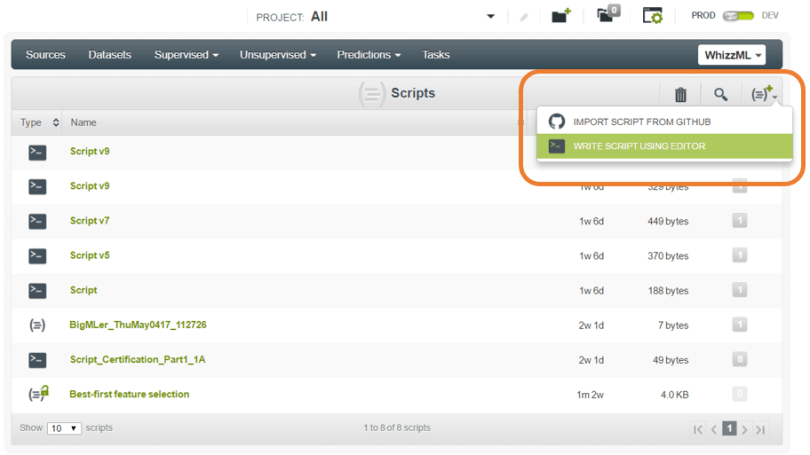Sort the list by Name column
The image size is (810, 455).
pyautogui.click(x=83, y=123)
